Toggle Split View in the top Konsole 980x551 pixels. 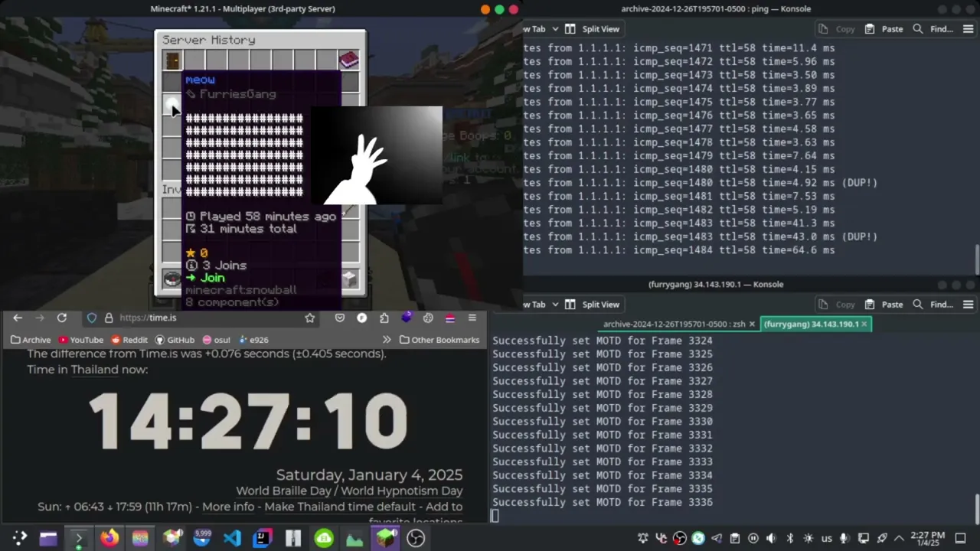point(592,29)
